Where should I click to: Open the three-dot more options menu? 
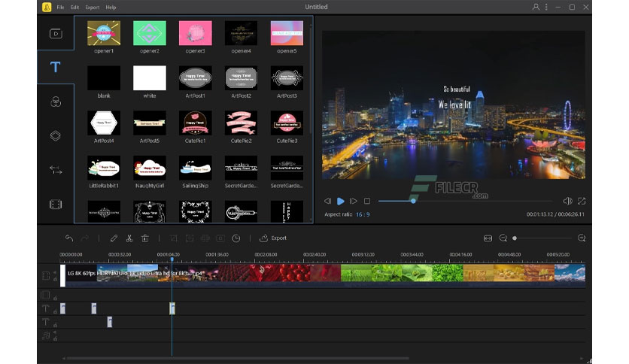click(546, 7)
